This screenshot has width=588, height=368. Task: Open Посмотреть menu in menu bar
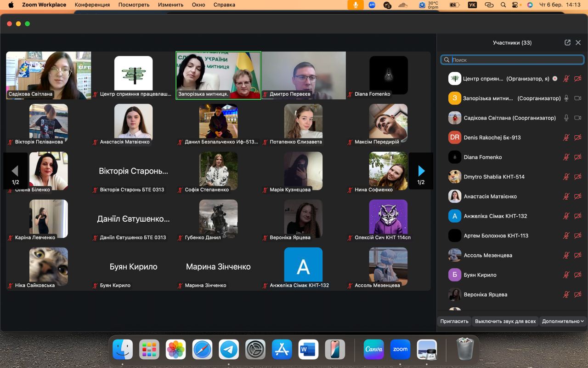[134, 5]
